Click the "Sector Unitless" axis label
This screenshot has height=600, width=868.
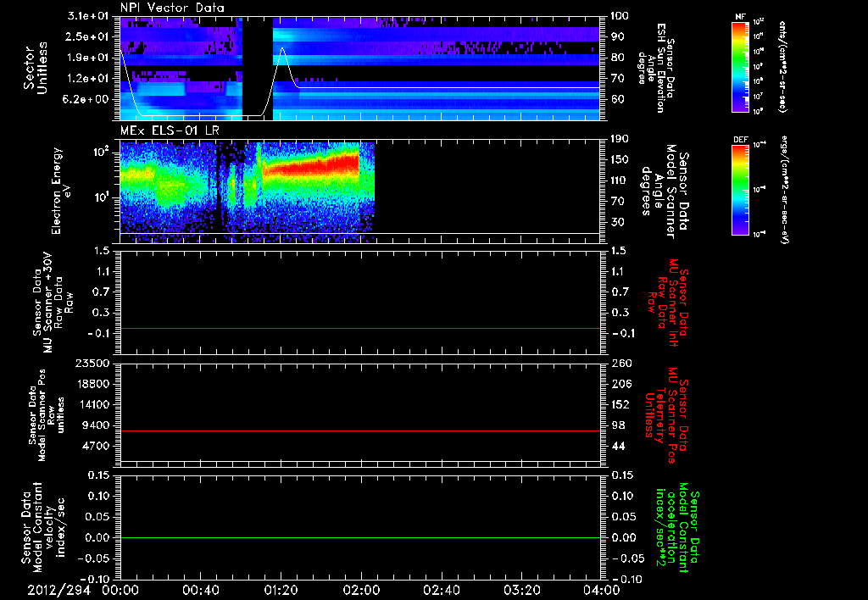coord(35,68)
